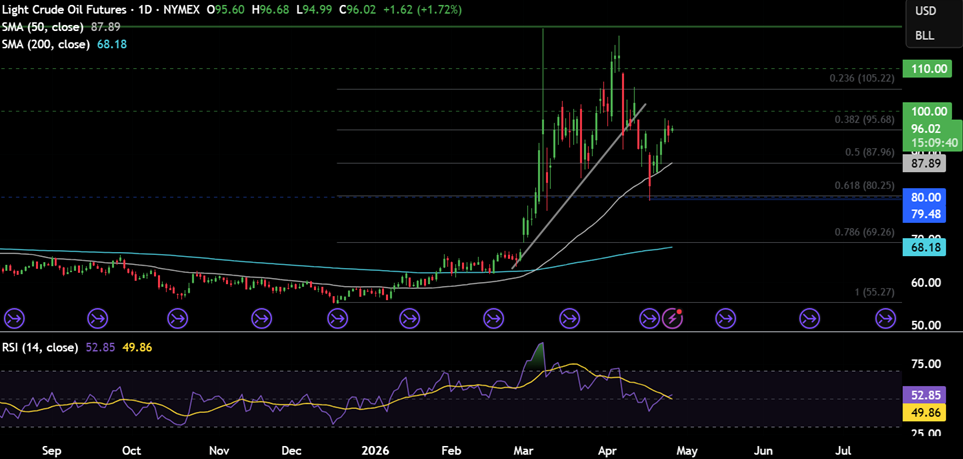Click the lightning bolt event icon with red dot
The height and width of the screenshot is (459, 963).
[675, 318]
